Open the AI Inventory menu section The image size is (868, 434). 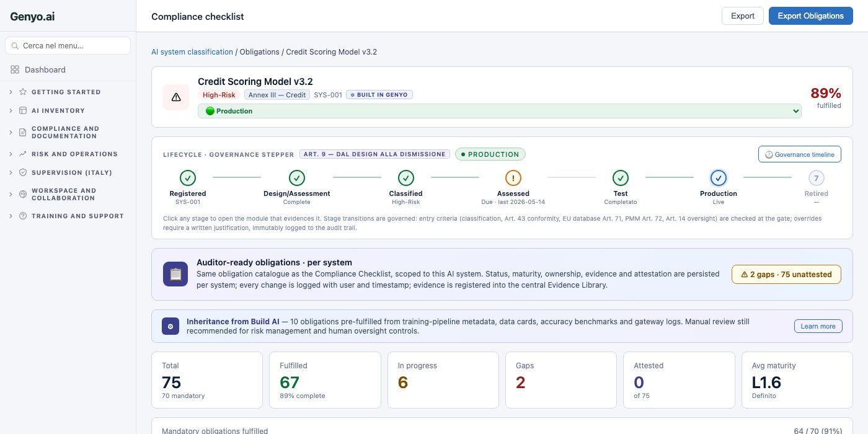tap(68, 111)
